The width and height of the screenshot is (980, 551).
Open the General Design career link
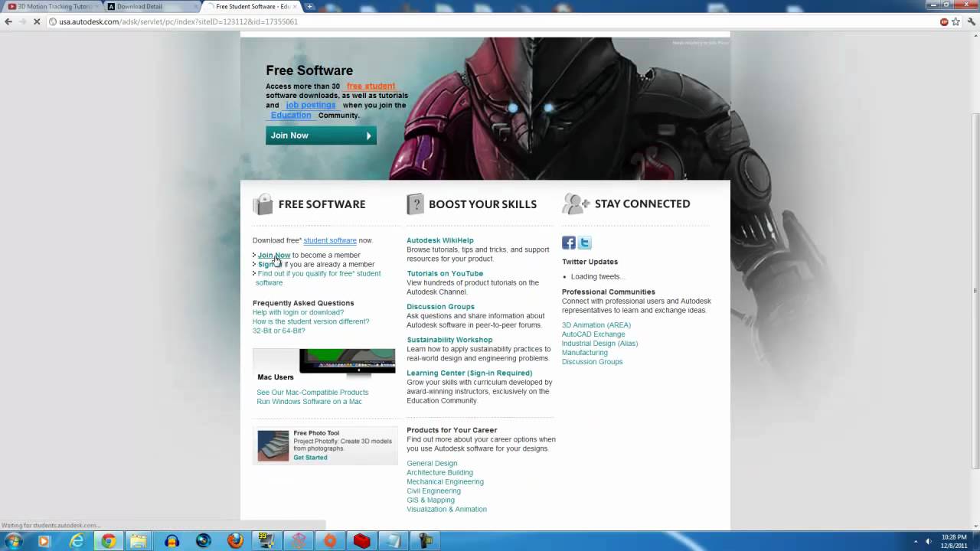(432, 464)
